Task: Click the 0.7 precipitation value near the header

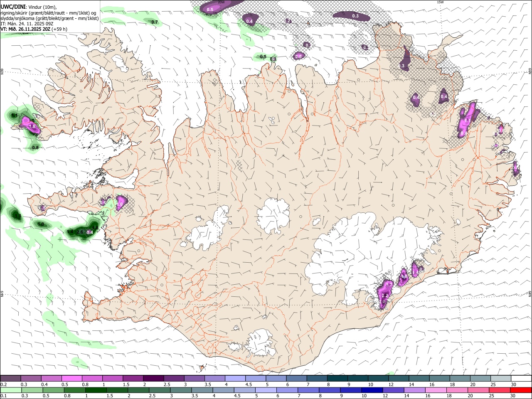Action: coord(155,22)
